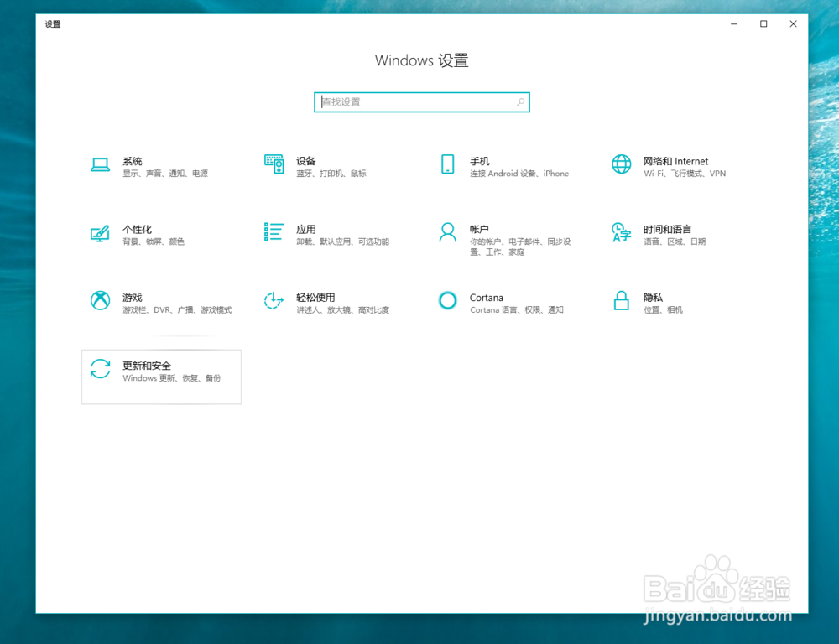Click the text 卸载、默认应用、可选功能
The image size is (839, 644).
[x=343, y=241]
